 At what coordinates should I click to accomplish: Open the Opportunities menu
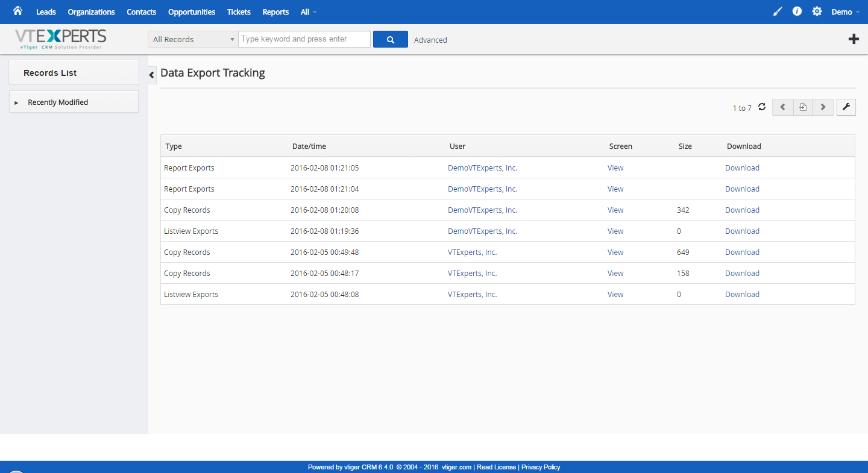pos(192,12)
